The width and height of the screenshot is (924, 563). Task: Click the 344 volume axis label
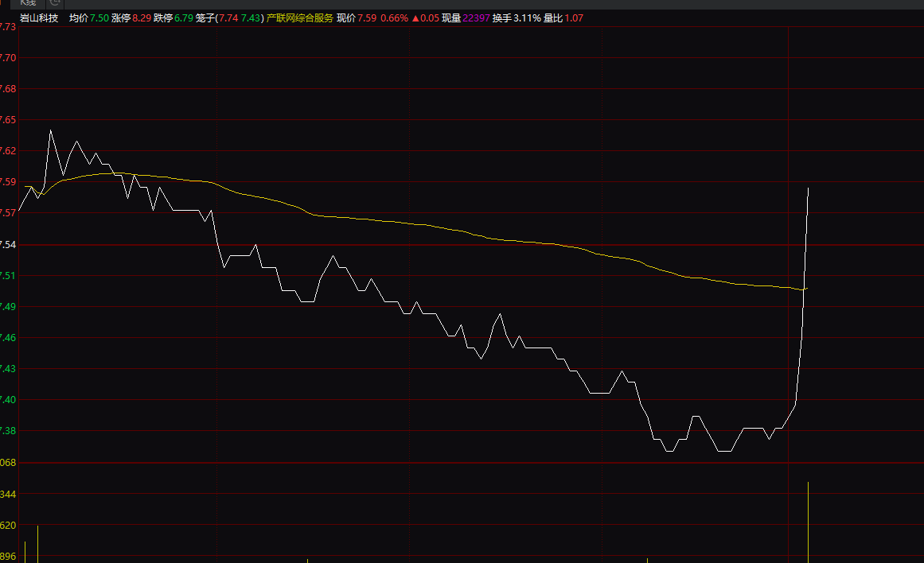pyautogui.click(x=8, y=495)
